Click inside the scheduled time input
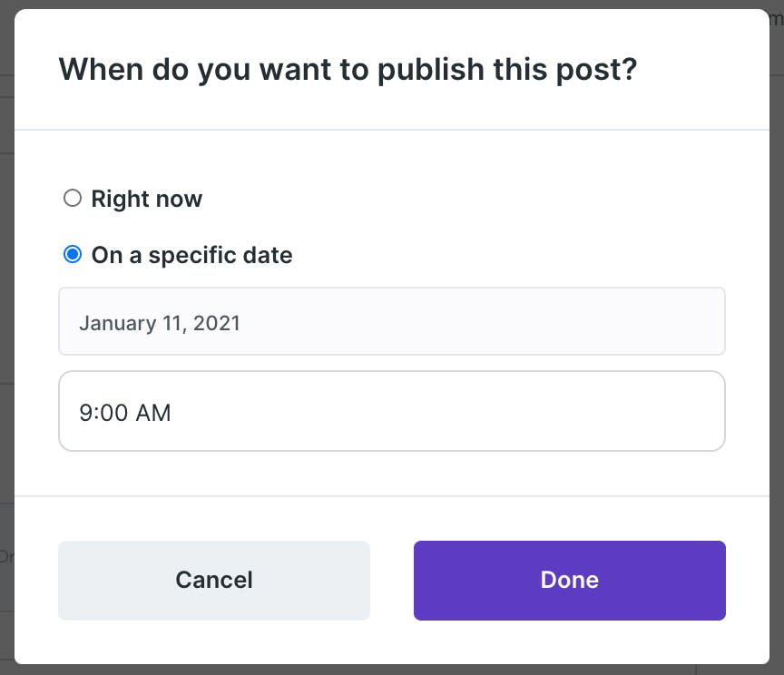784x675 pixels. [x=392, y=411]
